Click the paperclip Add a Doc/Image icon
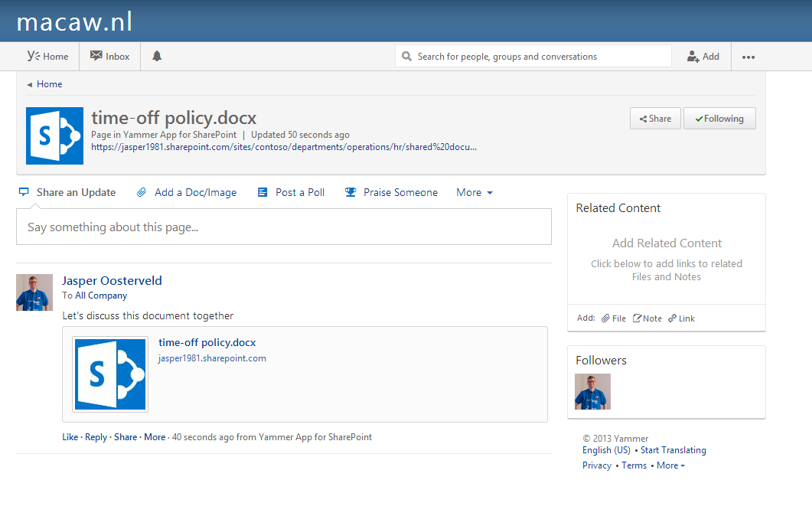The height and width of the screenshot is (516, 812). point(142,192)
